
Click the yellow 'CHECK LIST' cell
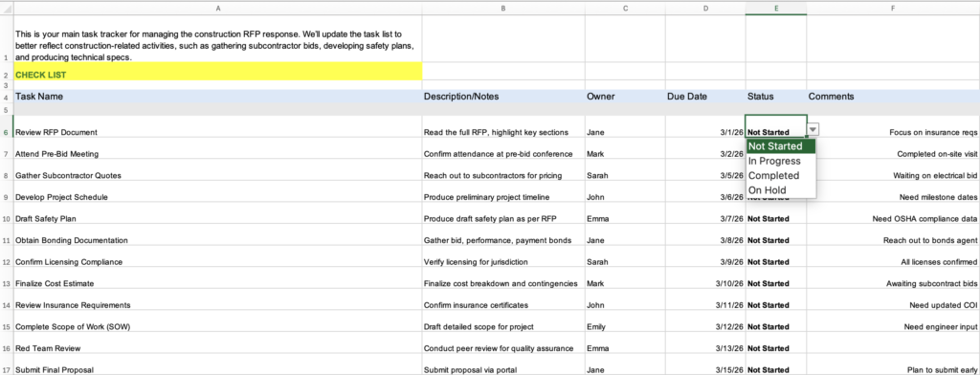[217, 71]
